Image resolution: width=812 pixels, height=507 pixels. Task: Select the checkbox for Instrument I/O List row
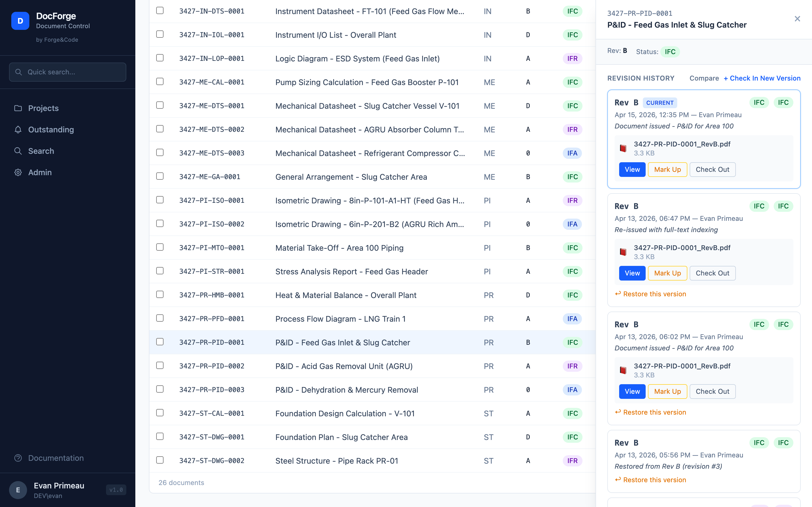coord(160,34)
